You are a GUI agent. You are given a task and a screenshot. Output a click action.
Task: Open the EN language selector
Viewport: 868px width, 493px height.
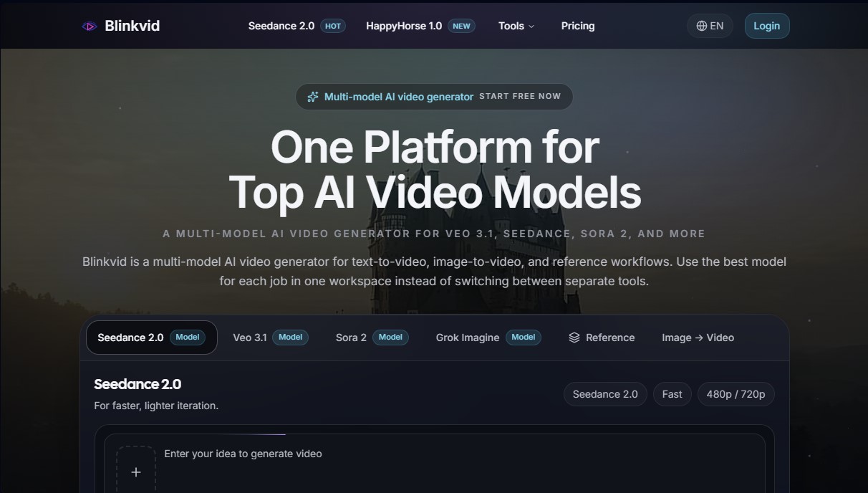[710, 26]
